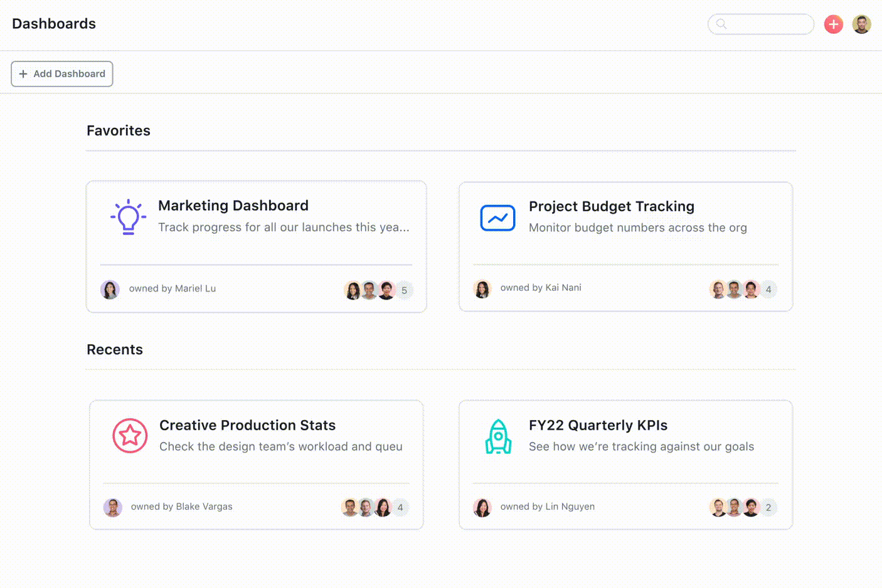Screen dimensions: 882x588
Task: Open the Marketing Dashboard title
Action: point(233,206)
